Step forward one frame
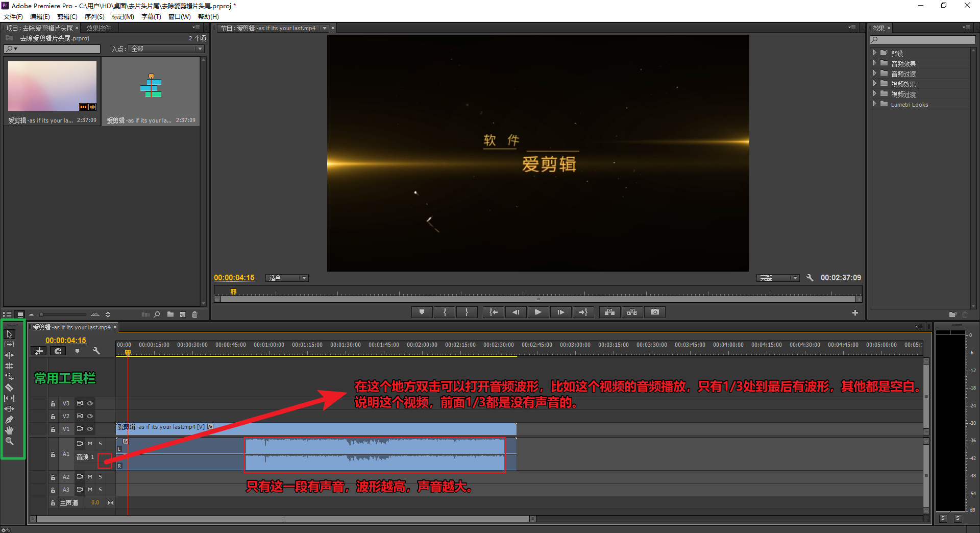The image size is (980, 533). [x=560, y=312]
